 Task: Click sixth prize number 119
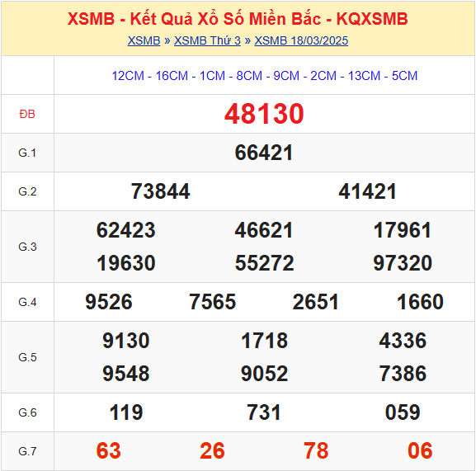coord(126,412)
